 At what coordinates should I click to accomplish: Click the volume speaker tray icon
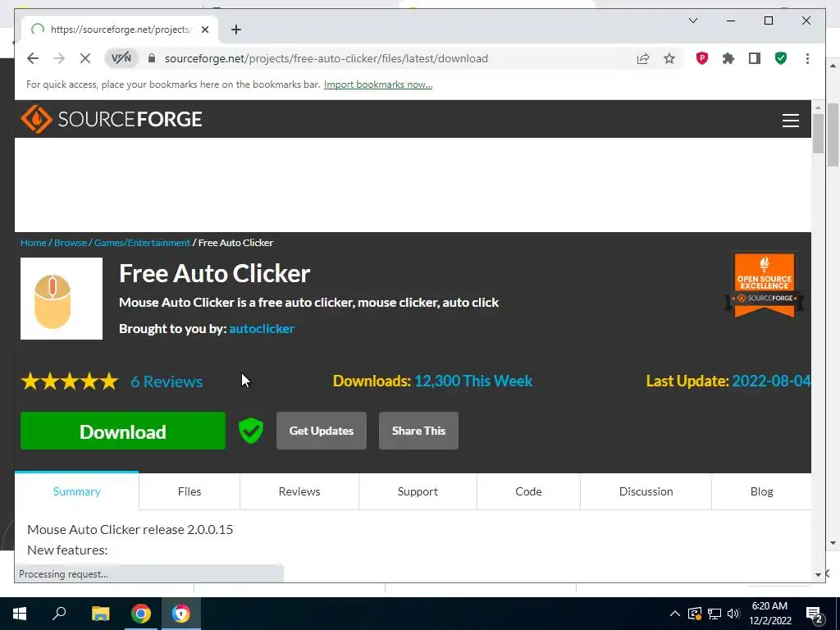click(x=733, y=614)
